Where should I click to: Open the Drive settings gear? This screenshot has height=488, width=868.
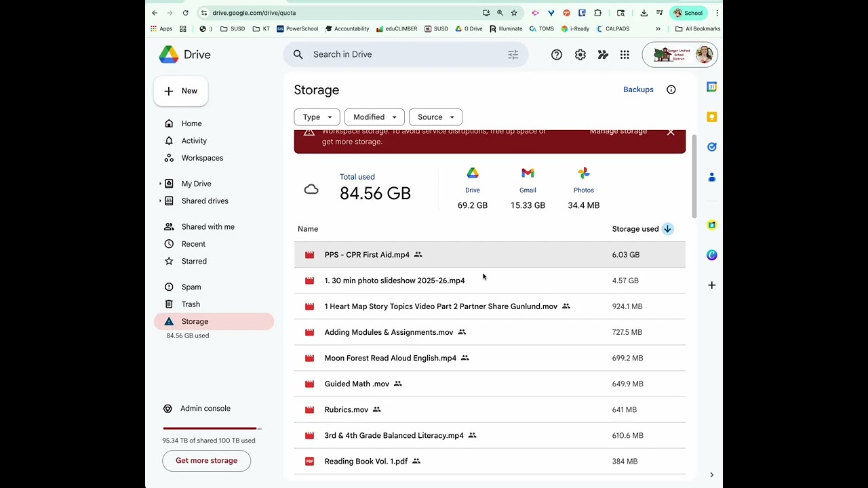point(580,55)
